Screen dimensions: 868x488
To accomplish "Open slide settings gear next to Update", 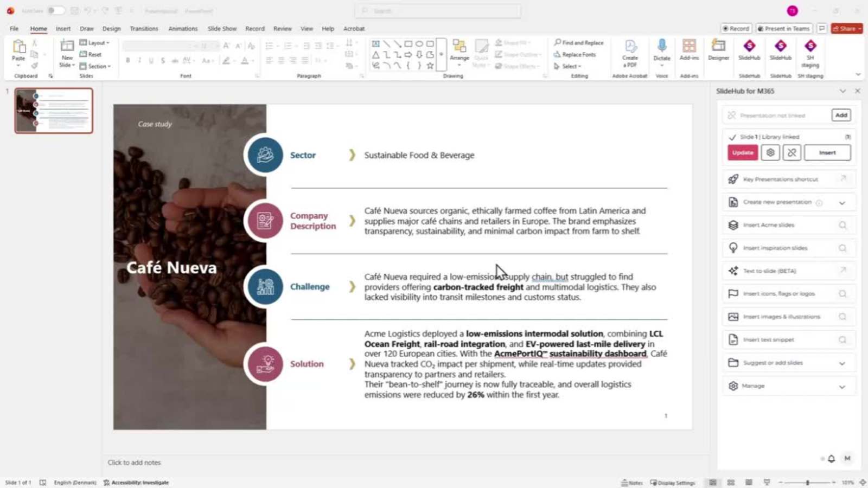I will point(770,153).
